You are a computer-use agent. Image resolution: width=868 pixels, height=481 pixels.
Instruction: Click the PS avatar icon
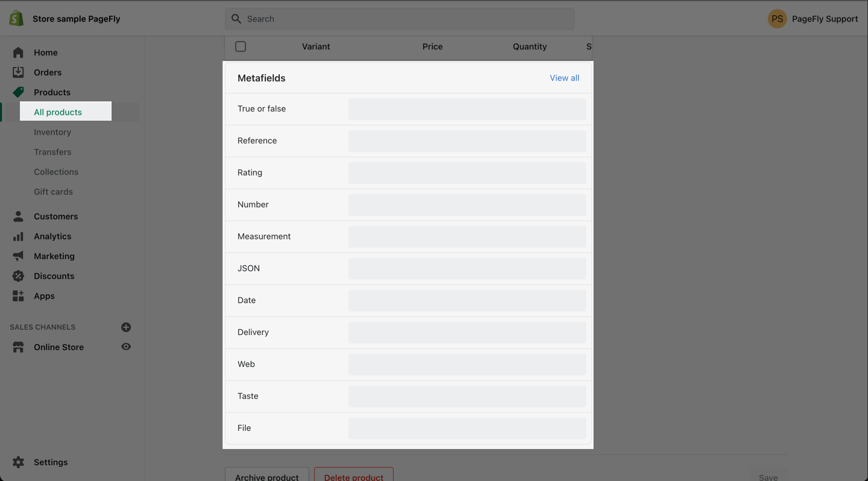click(778, 19)
